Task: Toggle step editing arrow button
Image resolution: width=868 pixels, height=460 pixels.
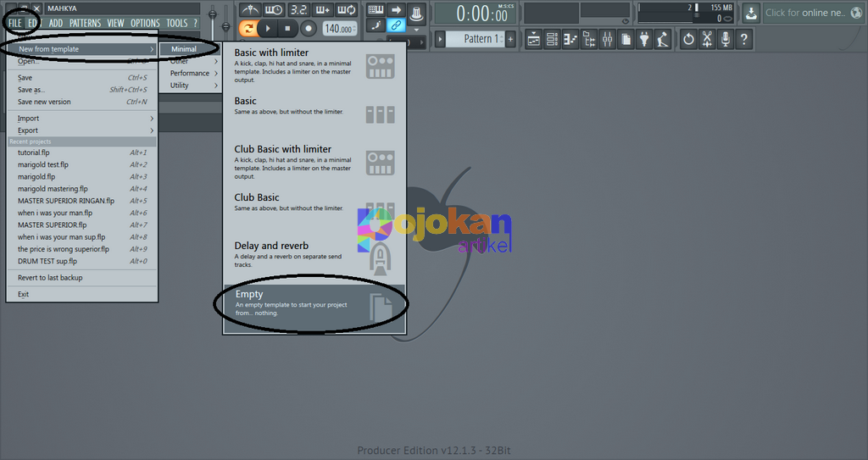Action: [396, 10]
